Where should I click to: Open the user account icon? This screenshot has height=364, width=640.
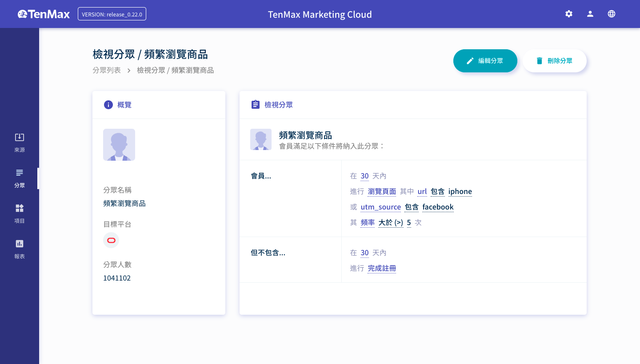point(590,14)
